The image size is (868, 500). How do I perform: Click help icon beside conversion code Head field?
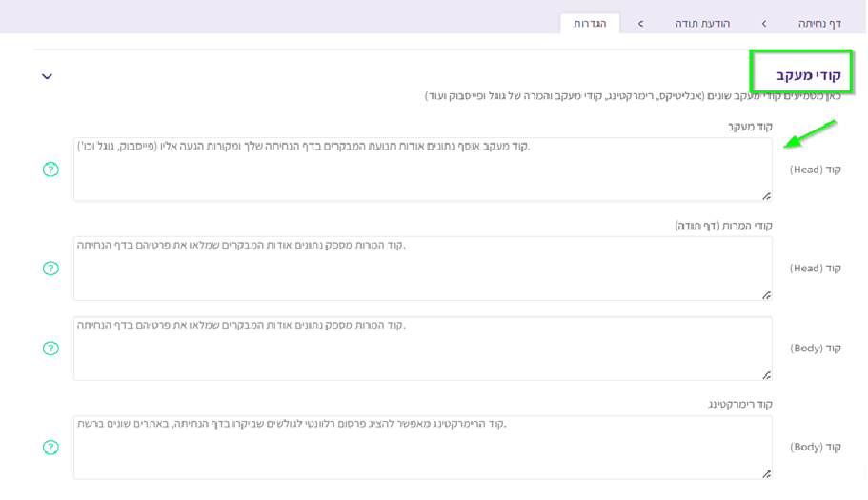click(51, 269)
